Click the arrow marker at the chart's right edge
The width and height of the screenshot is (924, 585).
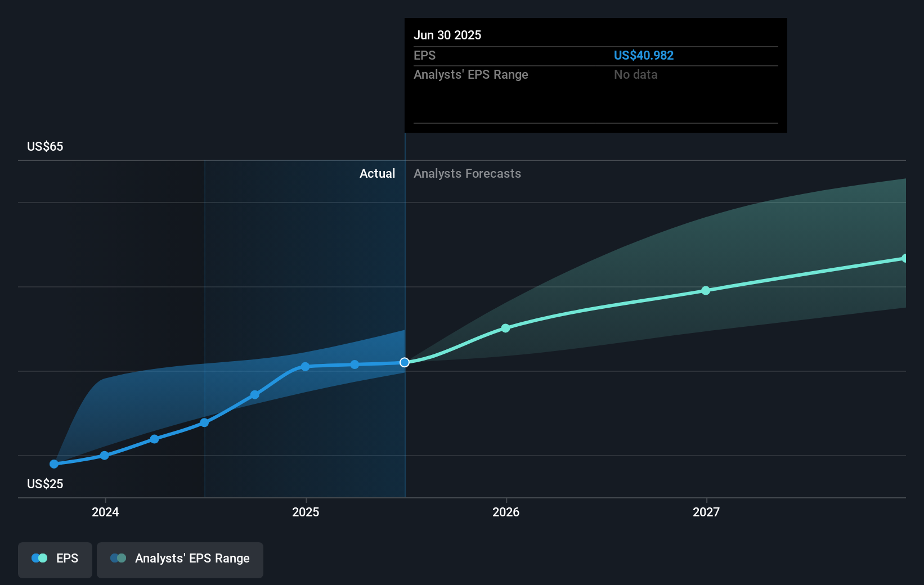coord(904,258)
